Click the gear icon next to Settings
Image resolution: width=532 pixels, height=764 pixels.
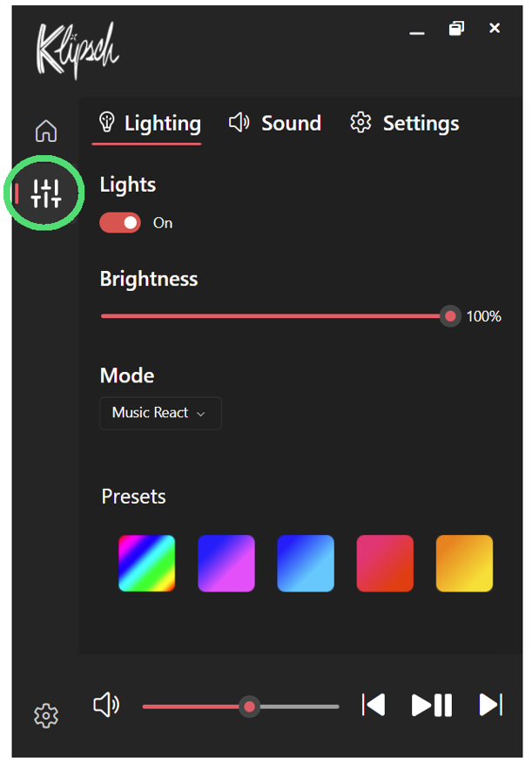tap(360, 123)
